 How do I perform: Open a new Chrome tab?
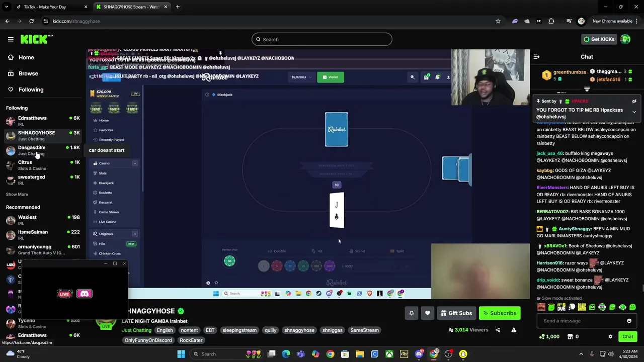pyautogui.click(x=178, y=7)
